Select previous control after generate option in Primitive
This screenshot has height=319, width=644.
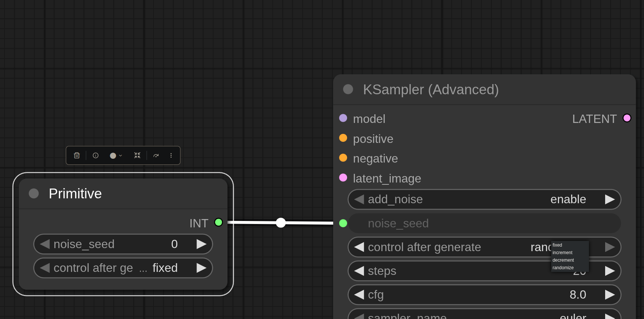tap(45, 268)
